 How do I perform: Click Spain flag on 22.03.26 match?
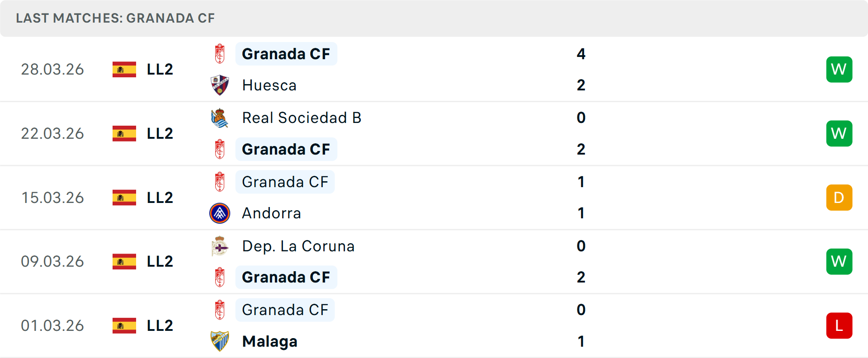coord(124,133)
